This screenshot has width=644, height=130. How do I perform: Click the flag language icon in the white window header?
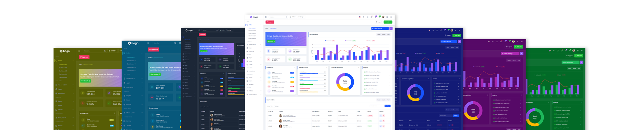pyautogui.click(x=359, y=17)
